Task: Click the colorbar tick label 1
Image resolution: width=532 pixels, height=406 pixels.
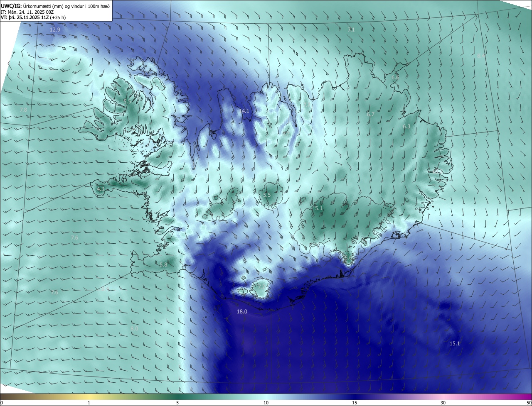Action: [89, 403]
